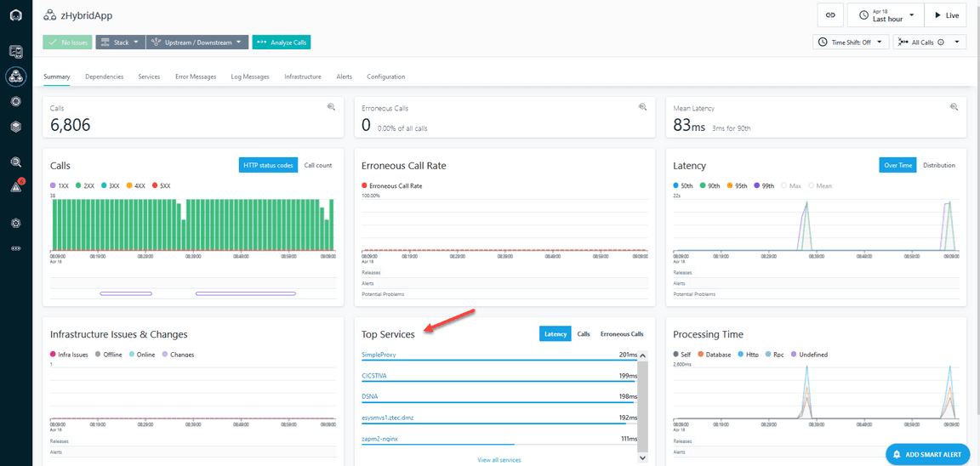The width and height of the screenshot is (980, 466).
Task: Open the analytics magnifier icon in sidebar
Action: [16, 162]
